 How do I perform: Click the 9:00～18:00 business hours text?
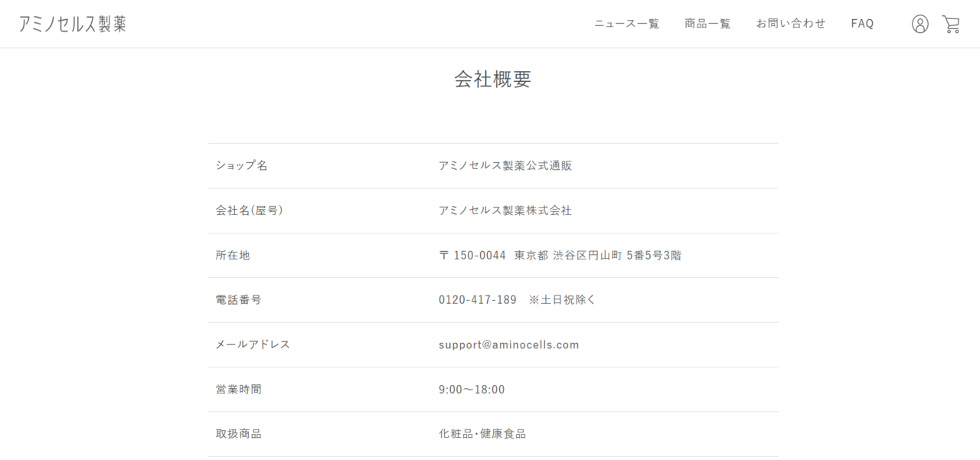(472, 390)
